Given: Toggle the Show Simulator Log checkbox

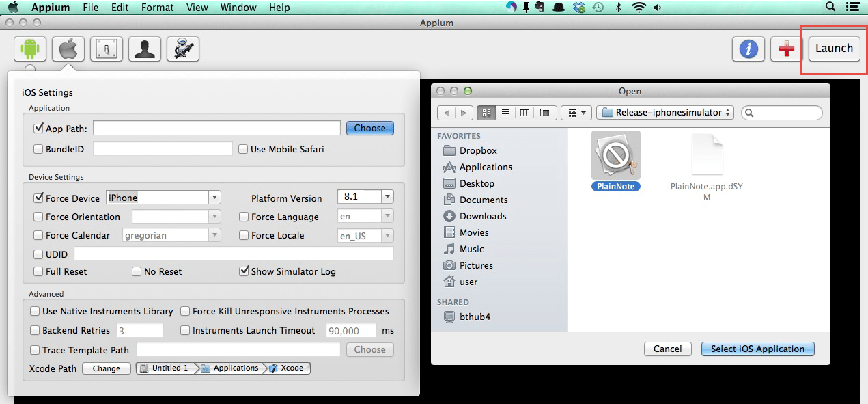Looking at the screenshot, I should tap(244, 271).
